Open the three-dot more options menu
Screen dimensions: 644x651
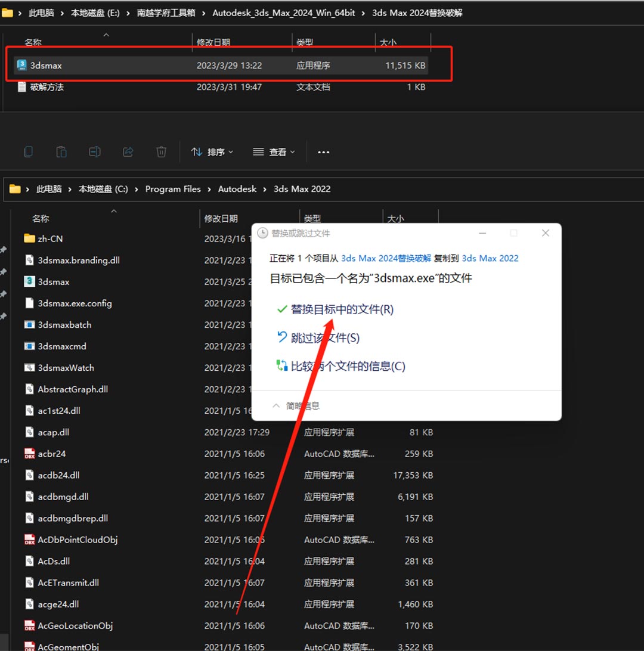pyautogui.click(x=323, y=152)
